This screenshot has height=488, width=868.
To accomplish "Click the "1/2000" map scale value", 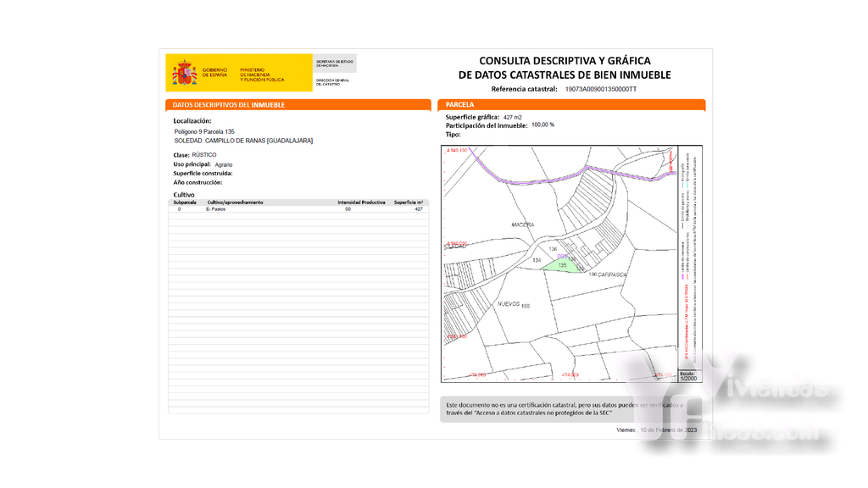I will coord(688,379).
